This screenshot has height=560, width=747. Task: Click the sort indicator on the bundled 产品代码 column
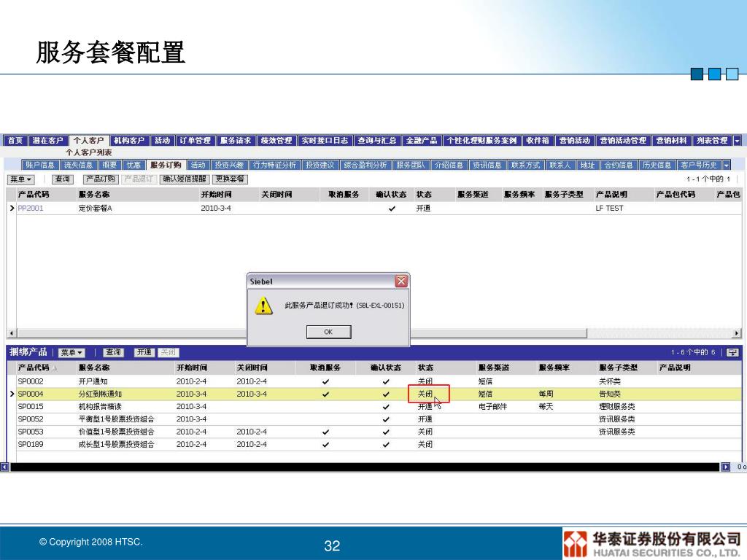click(x=54, y=368)
